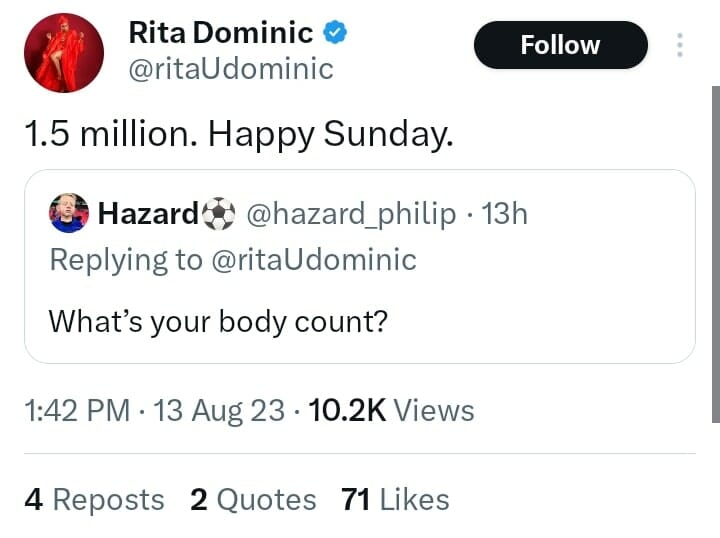View the 10.2K Views analytics
Screen dimensions: 720x538
392,410
